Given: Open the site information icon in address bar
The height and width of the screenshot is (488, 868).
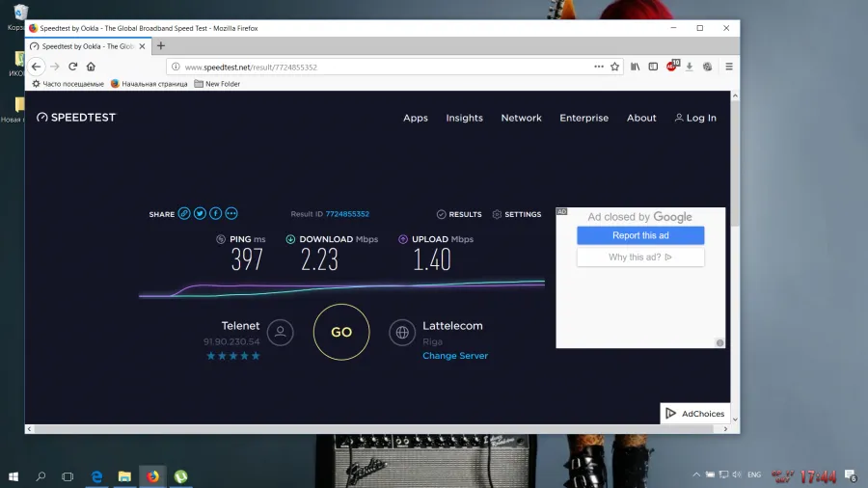Looking at the screenshot, I should click(x=176, y=67).
